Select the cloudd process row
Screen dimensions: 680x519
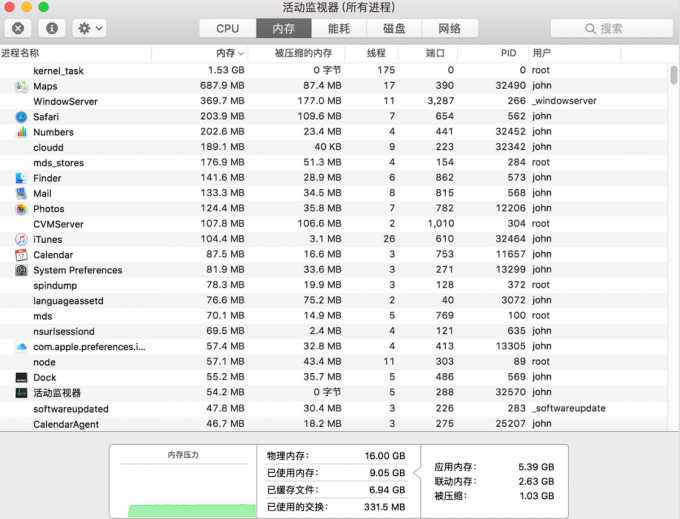(x=333, y=147)
